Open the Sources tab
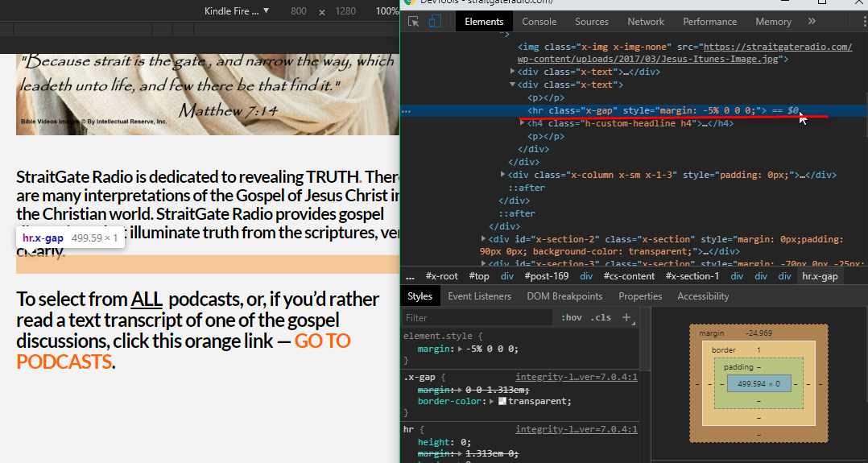This screenshot has height=463, width=868. tap(591, 22)
